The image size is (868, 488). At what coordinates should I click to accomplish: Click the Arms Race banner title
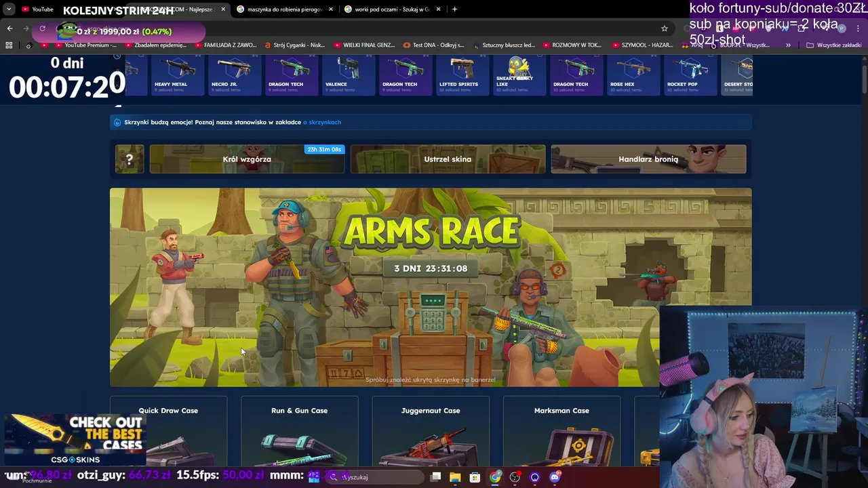click(431, 230)
